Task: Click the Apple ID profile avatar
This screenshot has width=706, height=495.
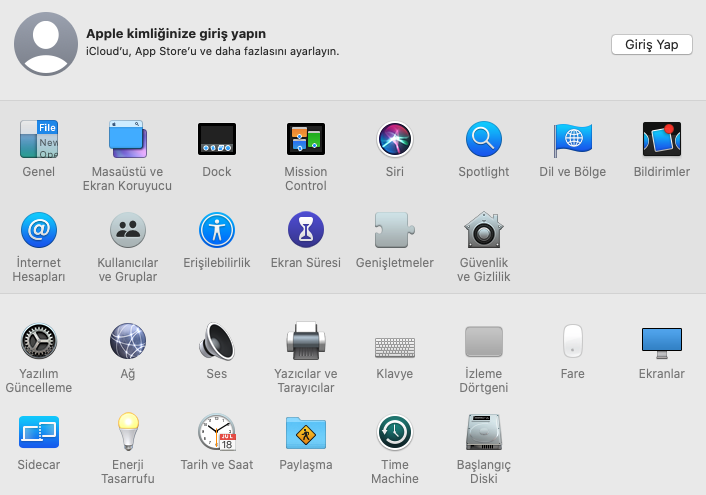Action: pos(46,45)
